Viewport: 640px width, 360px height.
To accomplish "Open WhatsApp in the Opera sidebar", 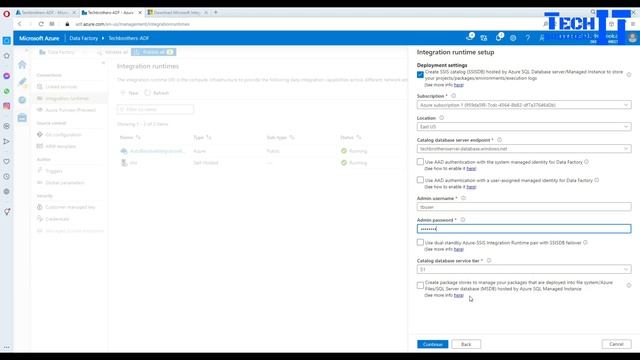I will pyautogui.click(x=7, y=91).
